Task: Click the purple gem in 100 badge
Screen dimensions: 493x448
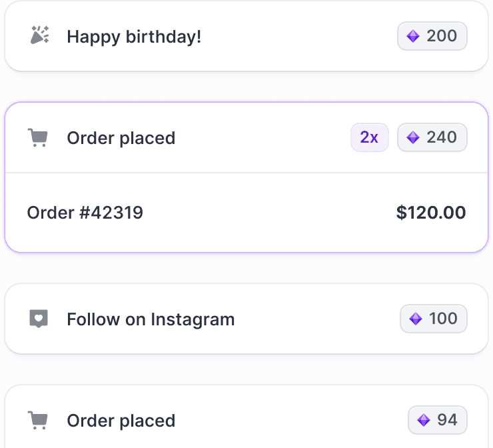Action: (x=415, y=319)
